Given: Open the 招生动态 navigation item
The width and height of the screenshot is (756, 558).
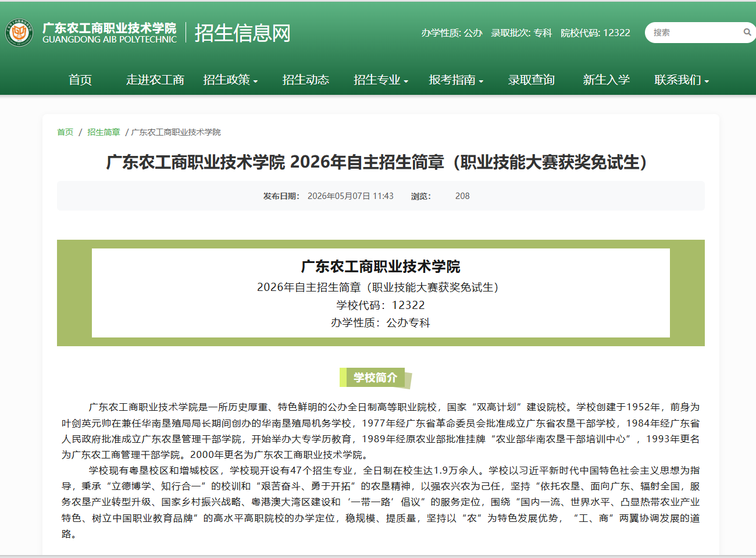Looking at the screenshot, I should click(x=306, y=80).
